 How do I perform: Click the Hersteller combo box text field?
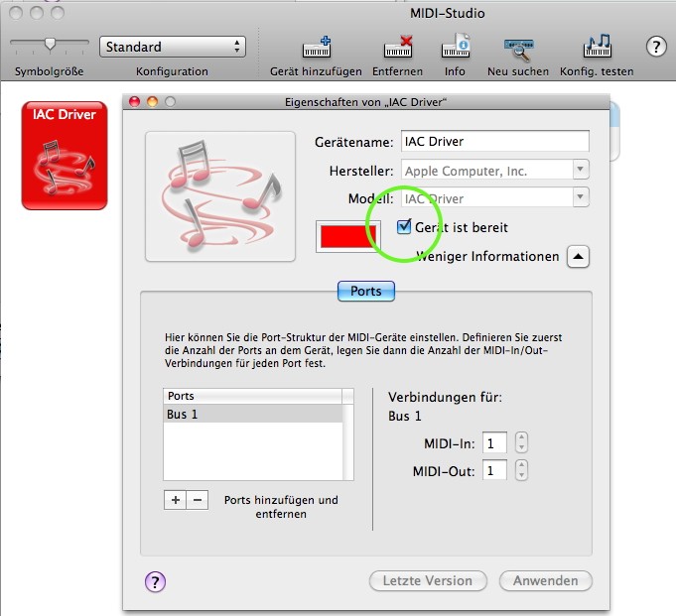487,170
